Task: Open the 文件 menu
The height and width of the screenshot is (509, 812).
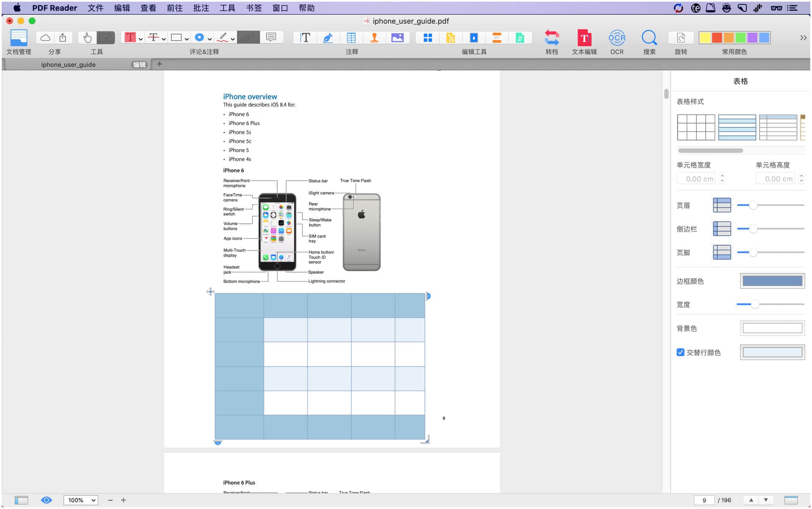Action: (96, 8)
